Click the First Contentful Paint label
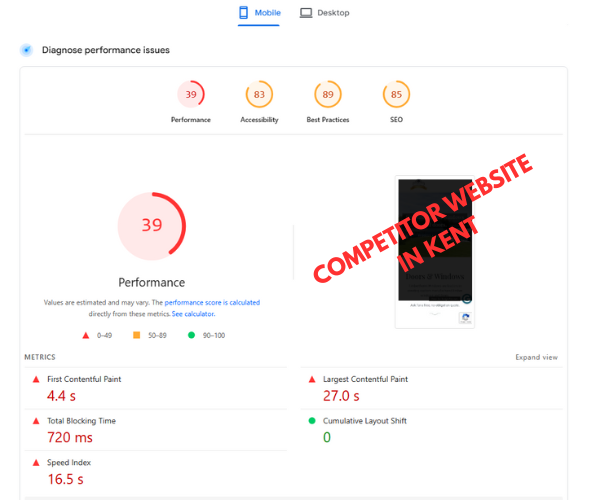 click(x=84, y=379)
